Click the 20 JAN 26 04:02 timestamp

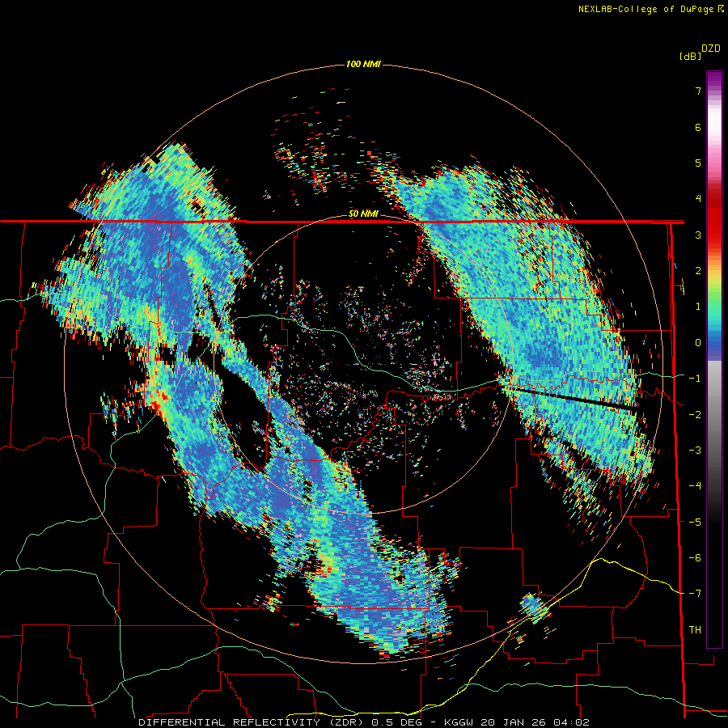coord(535,722)
